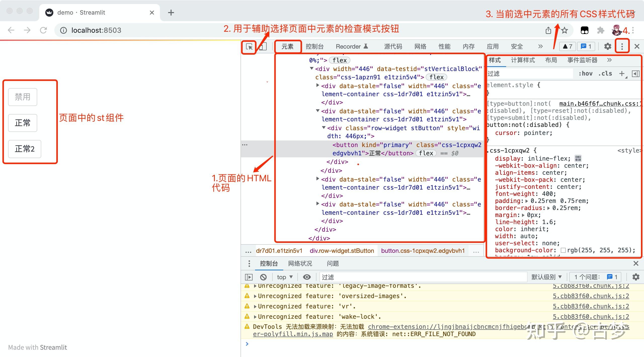The image size is (644, 357).
Task: Select the inspect element mode icon
Action: coord(249,47)
